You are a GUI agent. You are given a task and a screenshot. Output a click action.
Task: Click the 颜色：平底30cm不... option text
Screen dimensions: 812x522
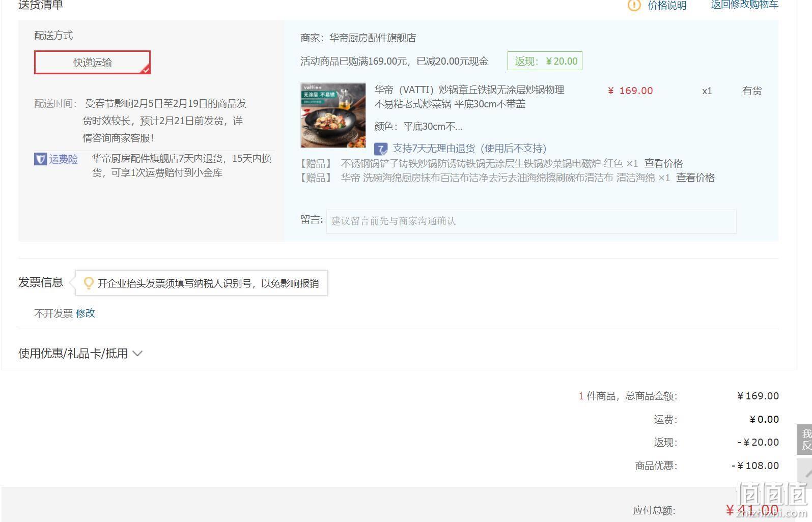418,126
